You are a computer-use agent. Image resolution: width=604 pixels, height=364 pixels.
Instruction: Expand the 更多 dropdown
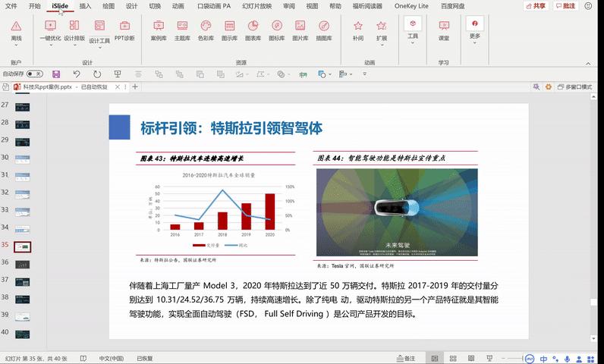click(x=474, y=42)
